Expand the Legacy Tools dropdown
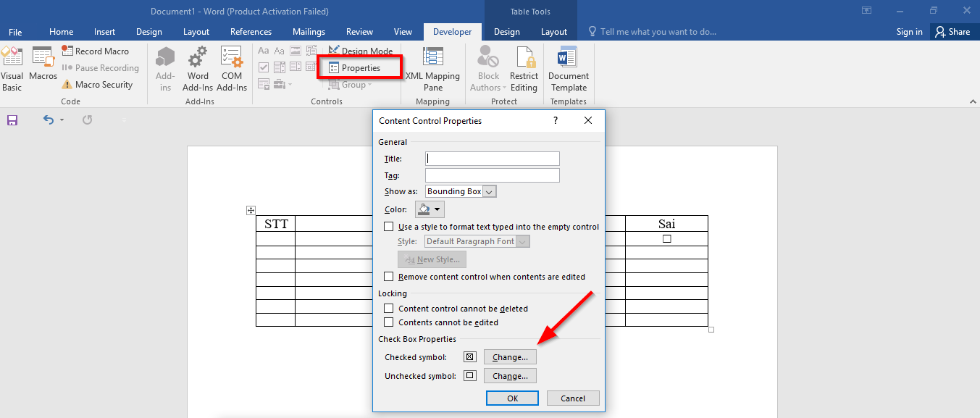Screen dimensions: 980x418 [288, 84]
